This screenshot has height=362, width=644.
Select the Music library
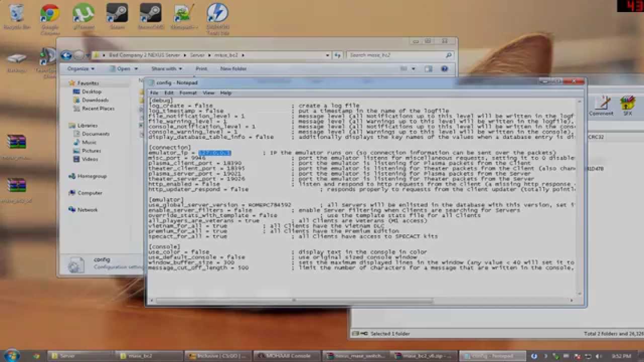89,142
